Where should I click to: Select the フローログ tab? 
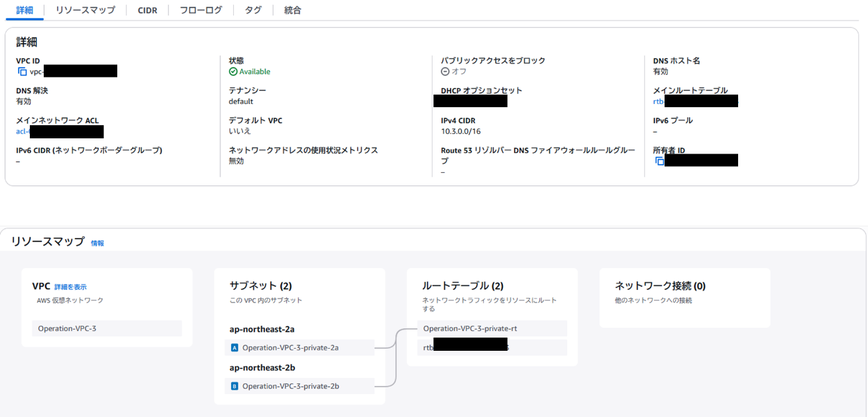[201, 10]
